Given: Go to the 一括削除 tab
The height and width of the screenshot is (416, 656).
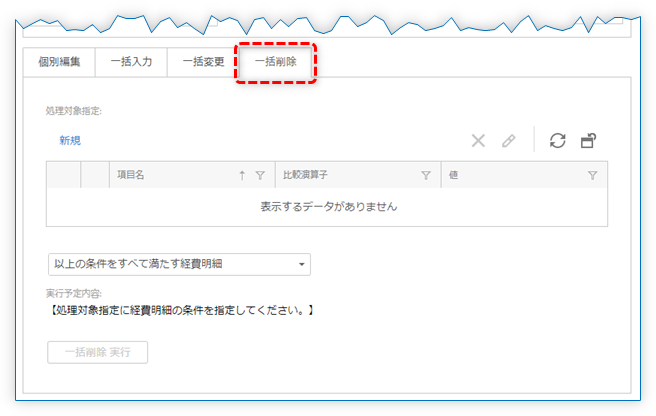Looking at the screenshot, I should 276,62.
